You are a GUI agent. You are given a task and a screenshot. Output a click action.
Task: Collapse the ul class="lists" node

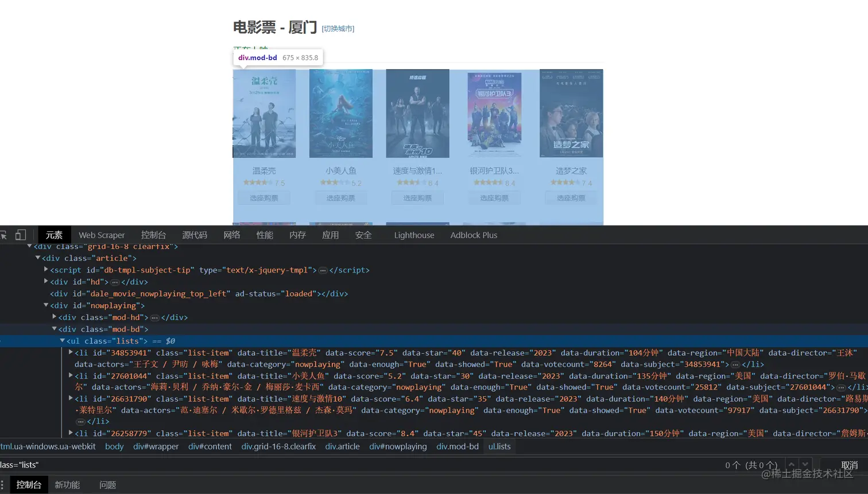(x=63, y=340)
